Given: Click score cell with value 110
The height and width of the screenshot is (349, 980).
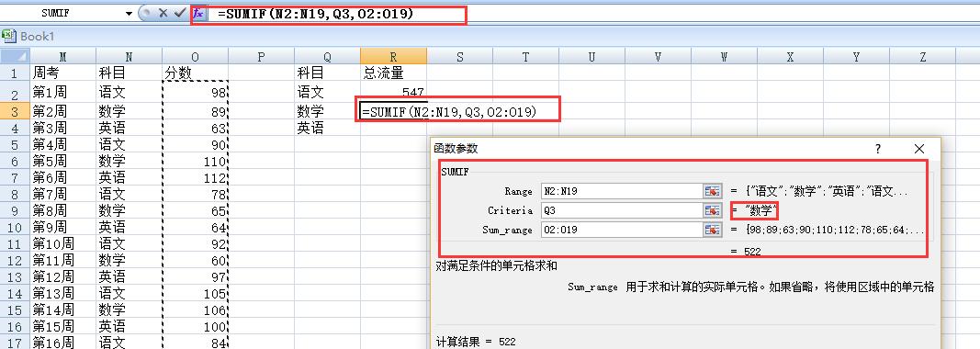Looking at the screenshot, I should coord(195,161).
